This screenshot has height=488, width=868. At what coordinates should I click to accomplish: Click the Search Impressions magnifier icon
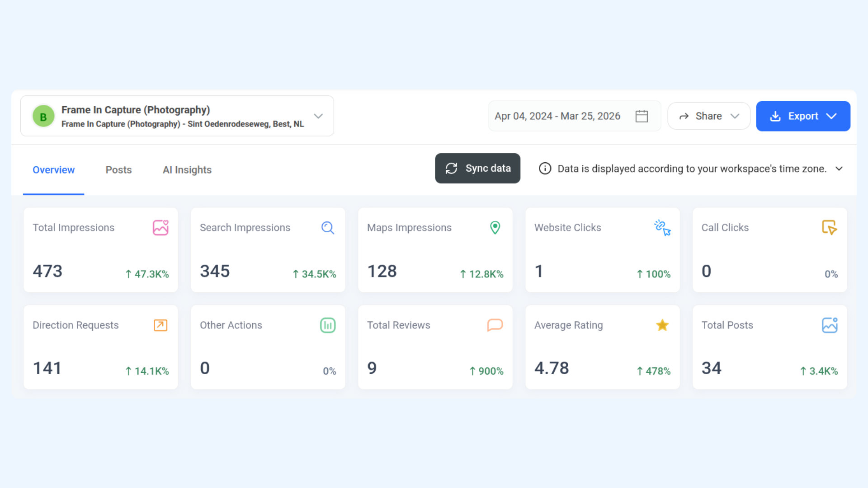pos(328,228)
